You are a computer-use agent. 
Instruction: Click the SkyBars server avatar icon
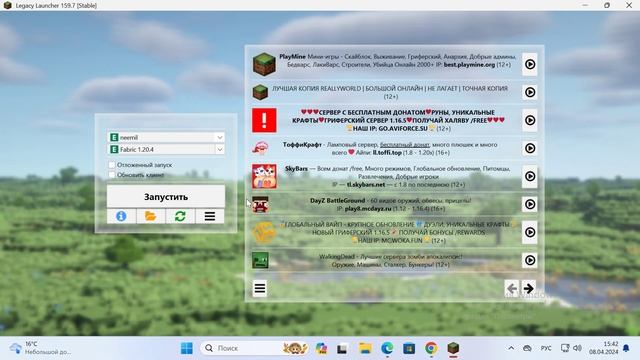coord(264,176)
